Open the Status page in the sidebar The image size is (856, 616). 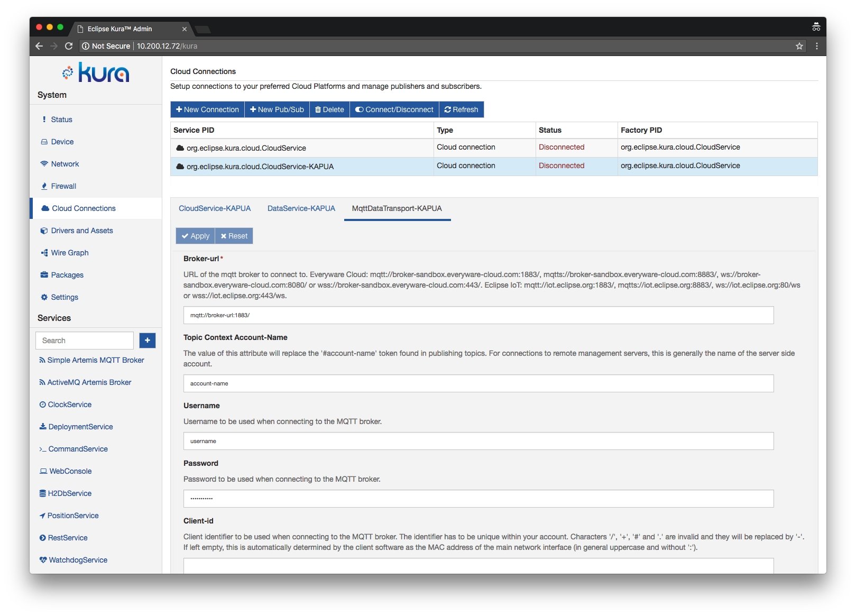[x=61, y=119]
